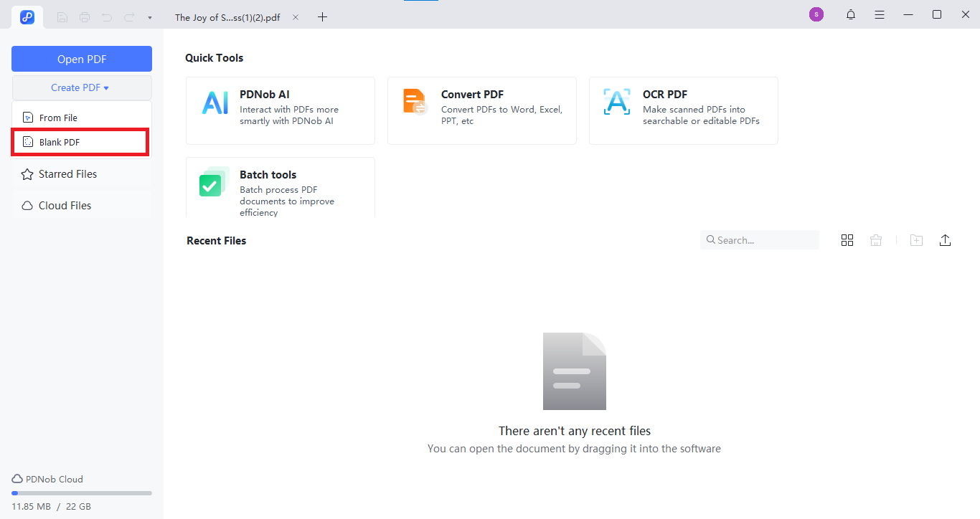The image size is (980, 519).
Task: Launch the OCR PDF tool
Action: [683, 110]
